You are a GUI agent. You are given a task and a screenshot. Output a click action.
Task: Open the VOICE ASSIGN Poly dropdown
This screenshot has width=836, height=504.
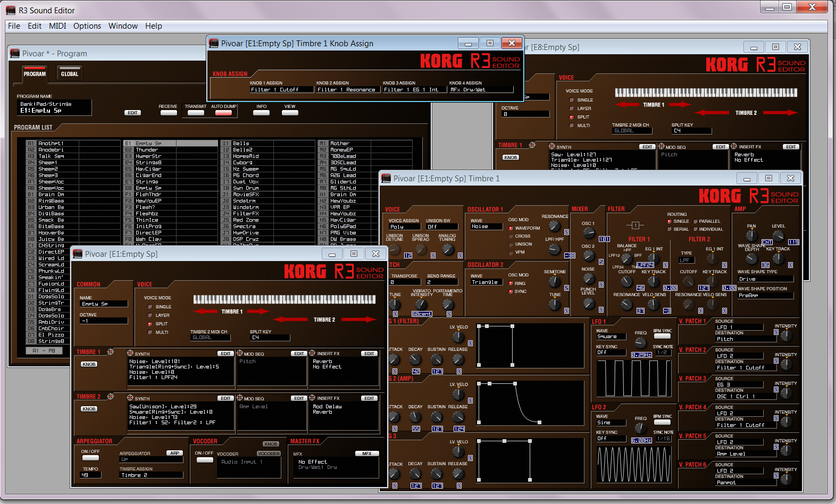click(404, 226)
